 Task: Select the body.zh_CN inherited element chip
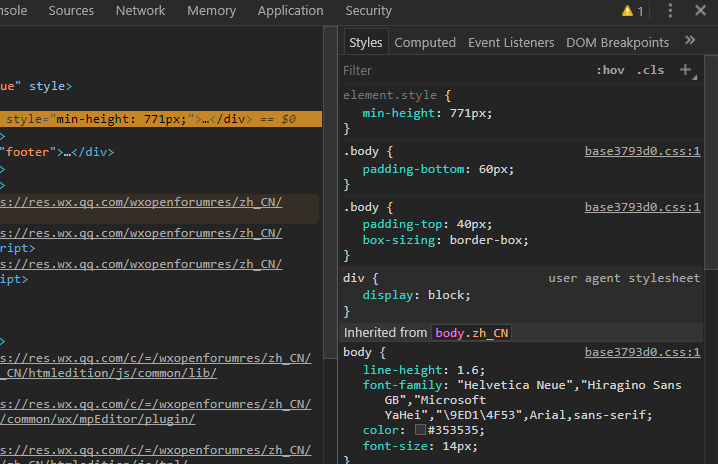point(472,333)
